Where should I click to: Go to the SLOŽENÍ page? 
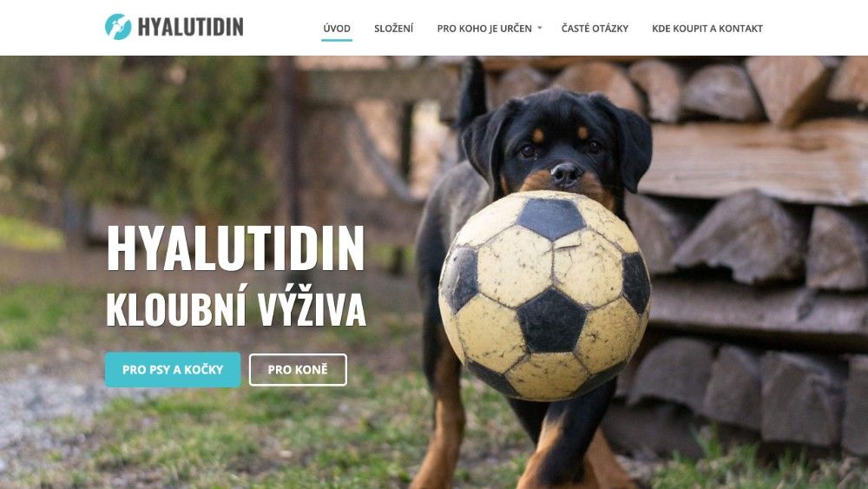pyautogui.click(x=393, y=29)
